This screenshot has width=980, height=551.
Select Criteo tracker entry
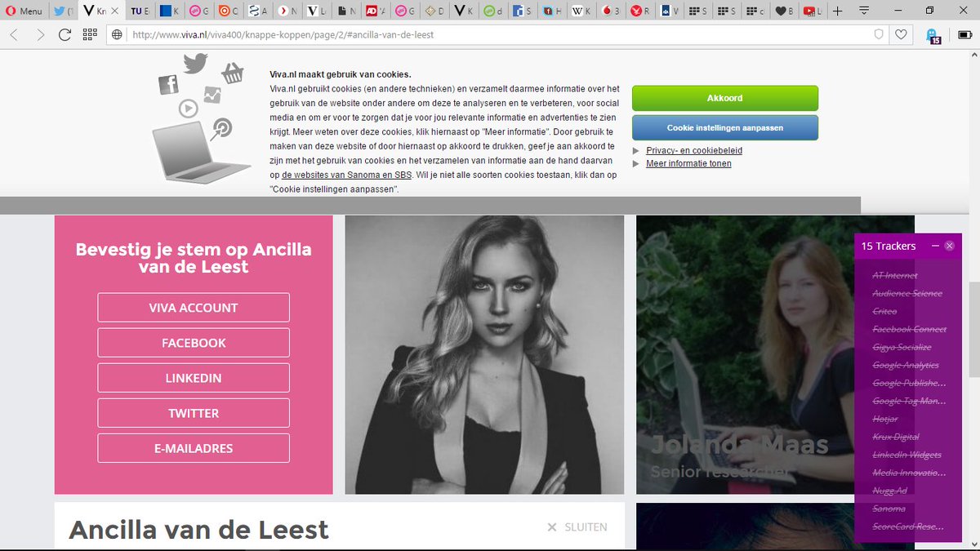tap(884, 312)
